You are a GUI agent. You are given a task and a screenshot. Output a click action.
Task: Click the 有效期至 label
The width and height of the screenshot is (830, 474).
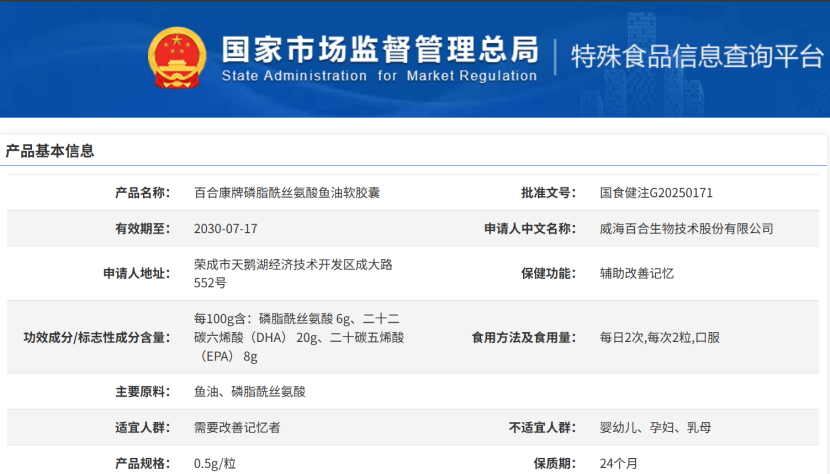pyautogui.click(x=143, y=229)
